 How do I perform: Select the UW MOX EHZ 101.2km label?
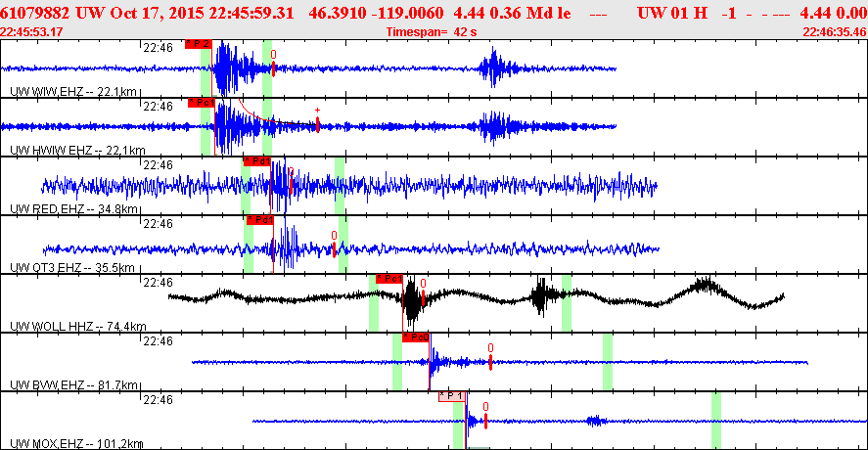[76, 444]
